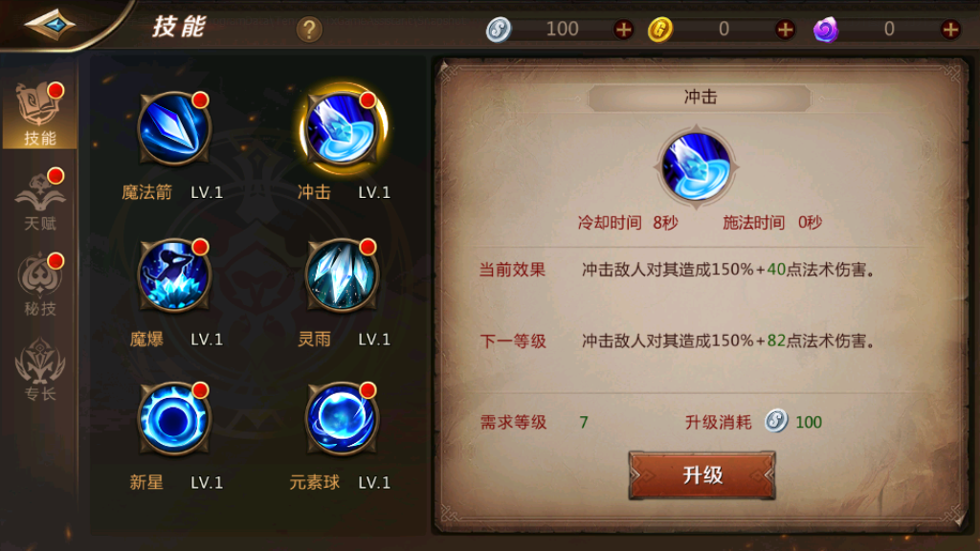Add gold coins with plus button
This screenshot has width=980, height=551.
(785, 30)
